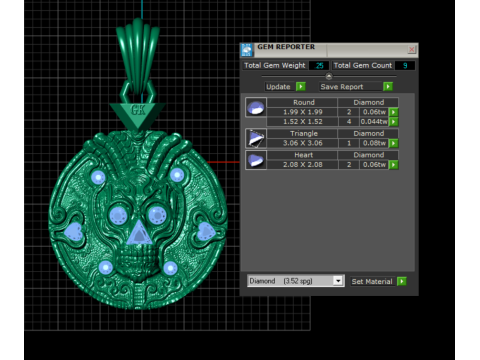Click green arrow on 1.99 X 1.99 row
The image size is (480, 360).
point(394,112)
